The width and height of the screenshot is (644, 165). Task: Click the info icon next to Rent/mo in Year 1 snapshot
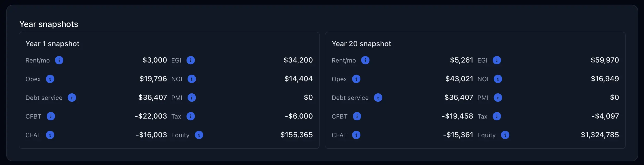click(60, 60)
